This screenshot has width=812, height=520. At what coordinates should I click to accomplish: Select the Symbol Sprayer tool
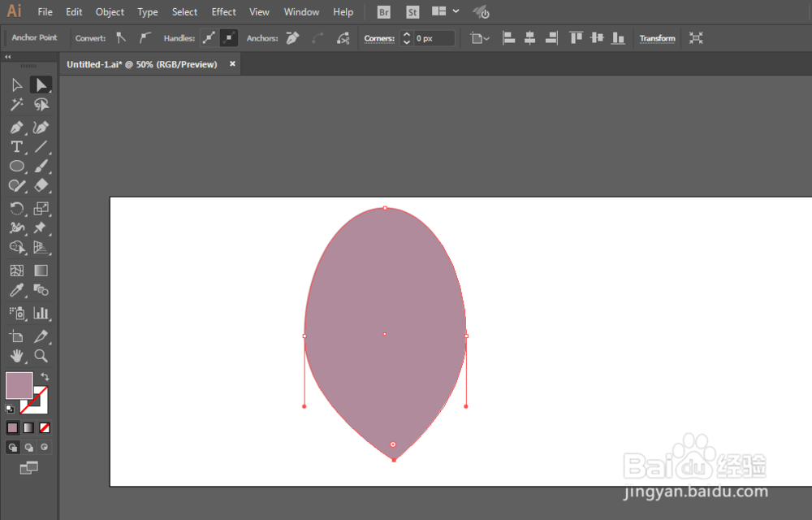click(x=16, y=313)
